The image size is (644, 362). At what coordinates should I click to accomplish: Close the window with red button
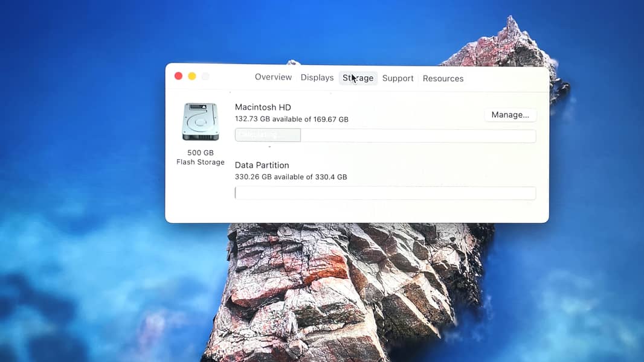178,76
